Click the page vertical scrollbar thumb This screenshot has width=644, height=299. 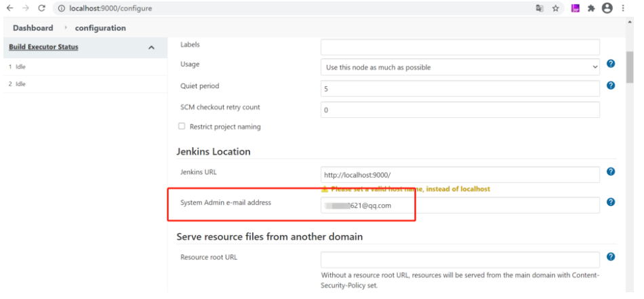pyautogui.click(x=630, y=67)
